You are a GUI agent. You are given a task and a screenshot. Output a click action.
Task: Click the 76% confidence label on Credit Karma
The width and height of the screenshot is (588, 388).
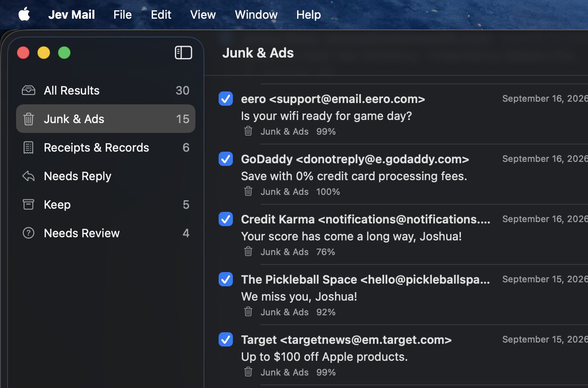[x=326, y=252]
